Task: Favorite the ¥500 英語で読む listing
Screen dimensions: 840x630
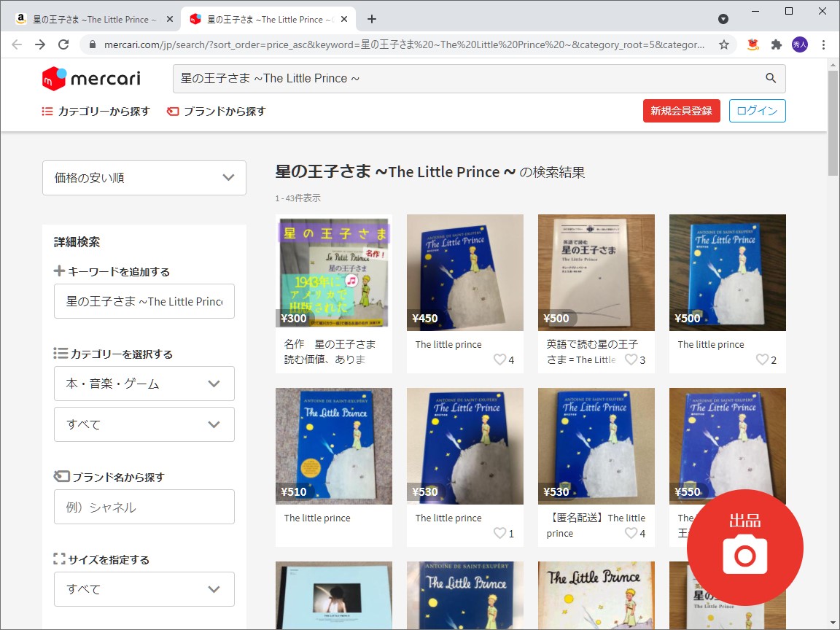Action: [631, 359]
